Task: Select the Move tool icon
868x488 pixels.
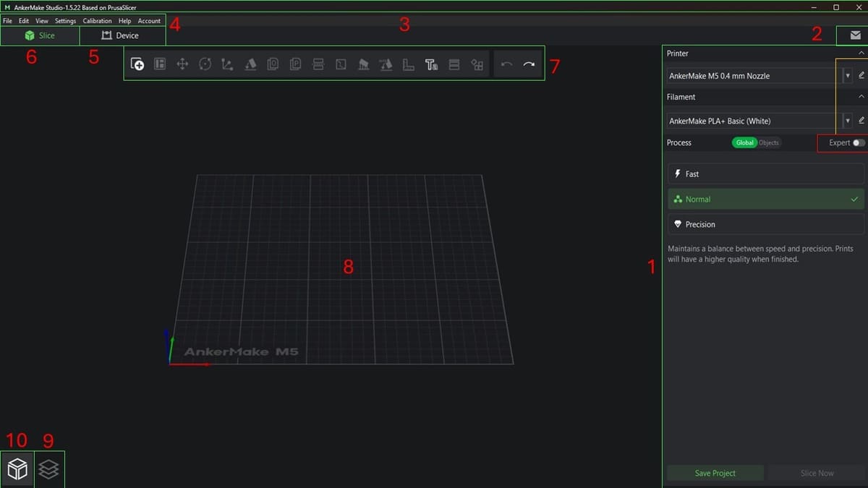Action: tap(182, 64)
